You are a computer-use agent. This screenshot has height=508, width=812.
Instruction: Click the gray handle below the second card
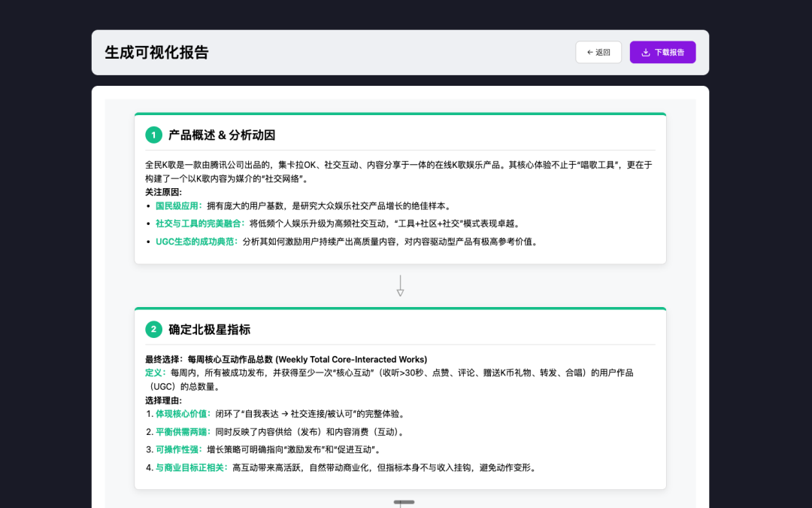click(x=404, y=502)
